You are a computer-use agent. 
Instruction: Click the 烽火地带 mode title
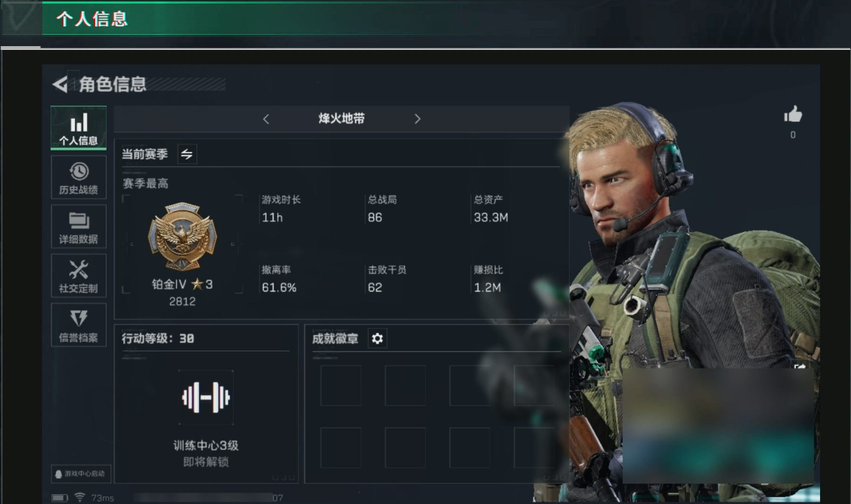[x=342, y=119]
